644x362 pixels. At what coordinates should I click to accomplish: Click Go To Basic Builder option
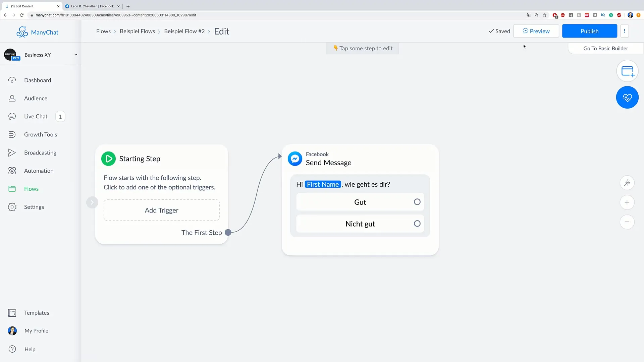pyautogui.click(x=605, y=48)
